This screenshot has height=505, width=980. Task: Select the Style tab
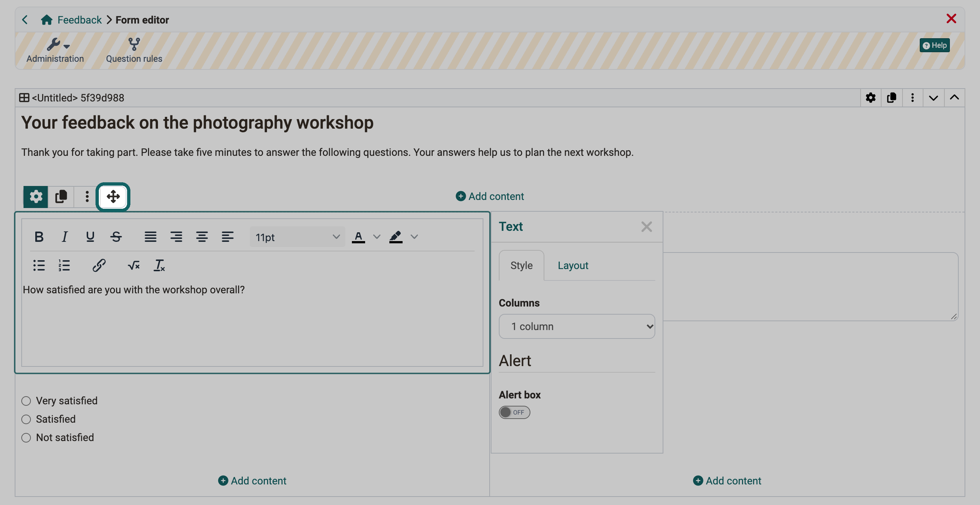click(x=521, y=265)
